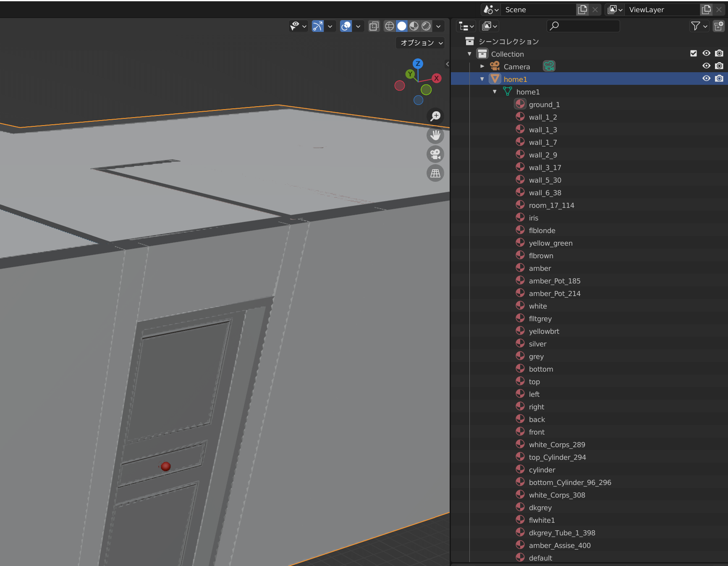Toggle the Collection checkbox in outliner
Viewport: 728px width, 566px height.
693,53
